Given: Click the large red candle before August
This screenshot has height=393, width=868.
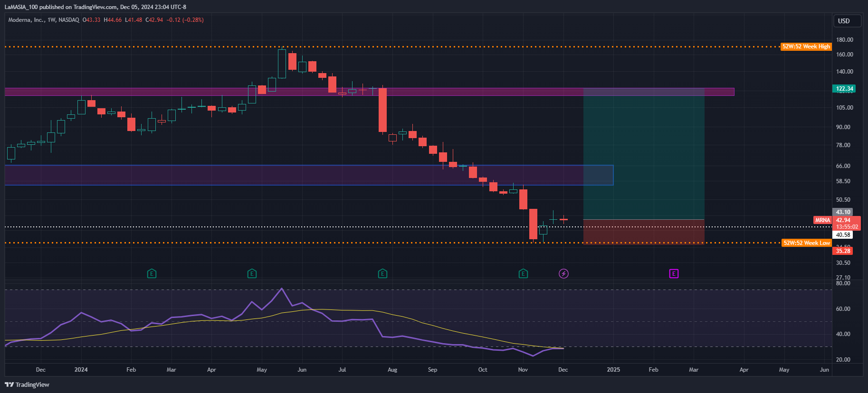Looking at the screenshot, I should 382,110.
